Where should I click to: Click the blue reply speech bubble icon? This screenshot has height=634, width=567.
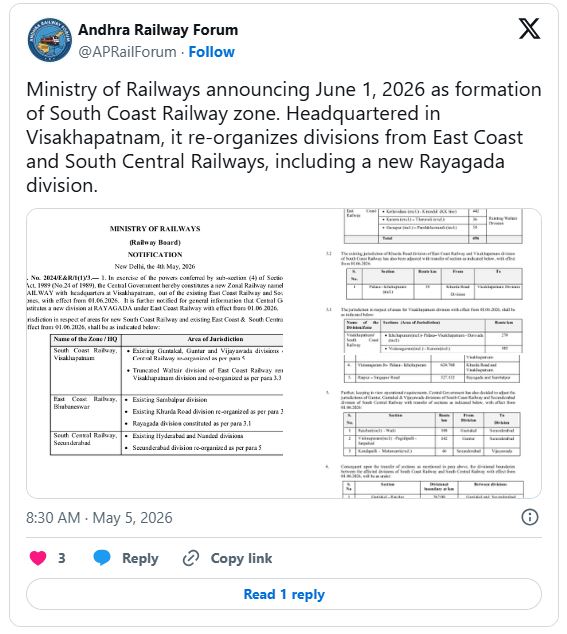pos(102,558)
